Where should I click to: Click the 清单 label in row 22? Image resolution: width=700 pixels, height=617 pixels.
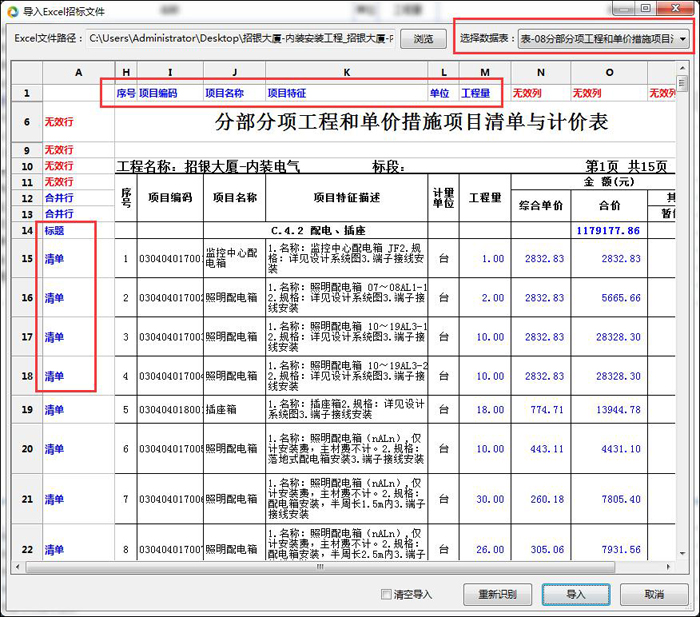[54, 550]
